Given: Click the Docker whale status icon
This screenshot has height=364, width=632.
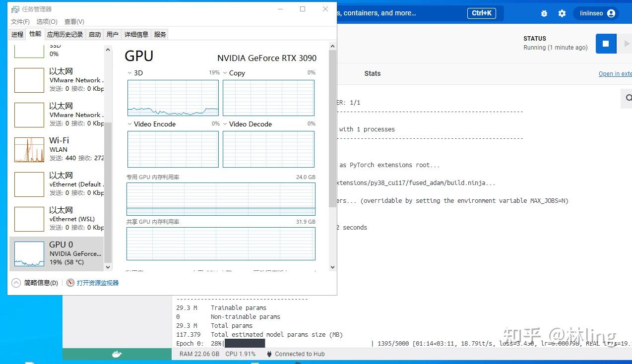Looking at the screenshot, I should point(117,354).
